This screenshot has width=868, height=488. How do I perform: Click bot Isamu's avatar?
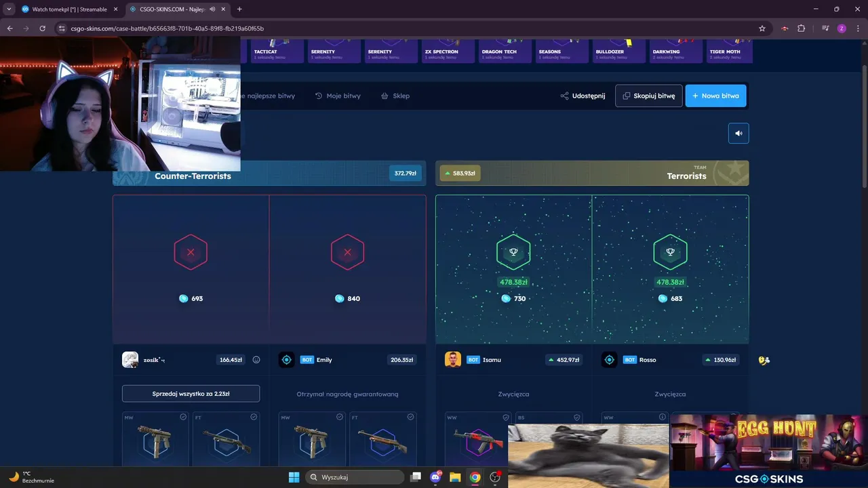coord(453,360)
